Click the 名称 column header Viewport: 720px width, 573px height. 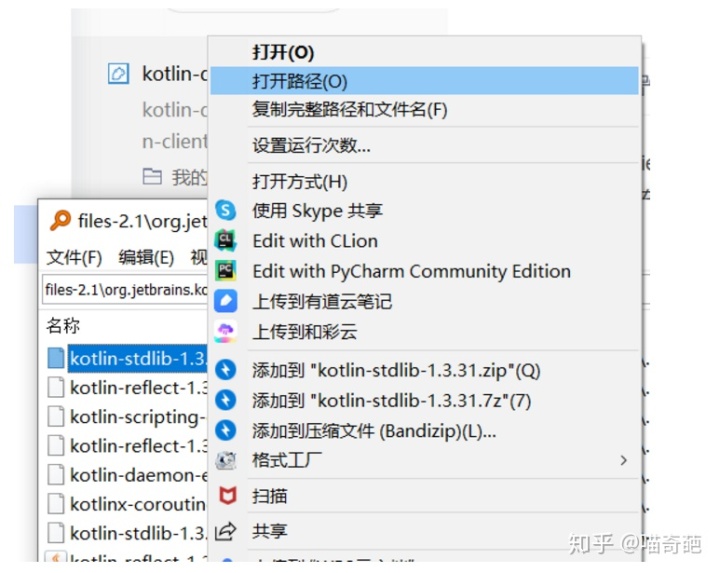(63, 326)
